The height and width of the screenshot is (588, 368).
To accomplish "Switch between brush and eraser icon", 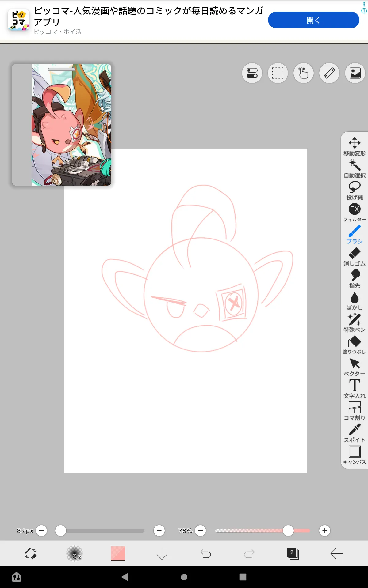I will click(31, 553).
